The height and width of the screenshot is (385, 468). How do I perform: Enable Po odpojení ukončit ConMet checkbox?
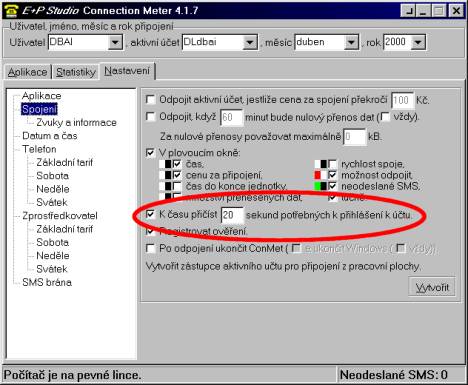[x=151, y=248]
